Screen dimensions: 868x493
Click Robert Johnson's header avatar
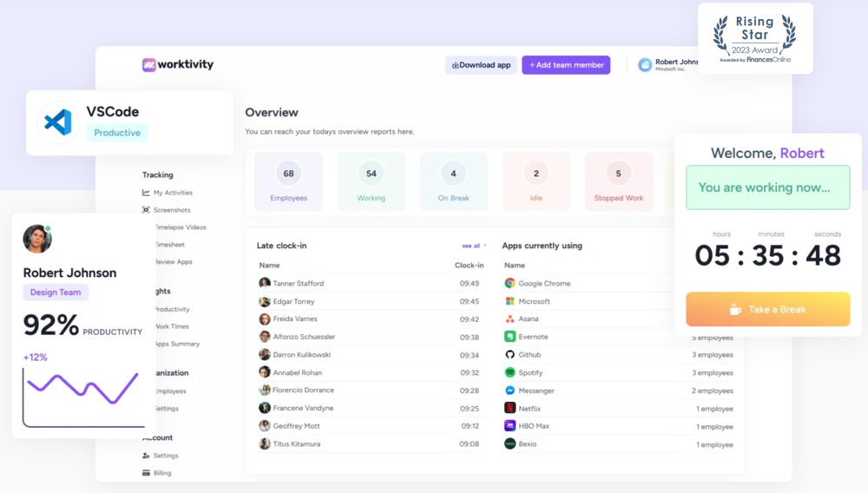click(645, 65)
